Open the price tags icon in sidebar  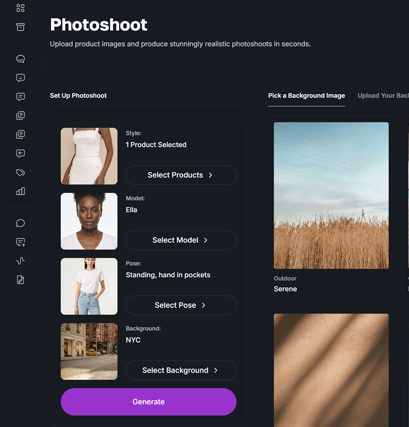click(20, 172)
